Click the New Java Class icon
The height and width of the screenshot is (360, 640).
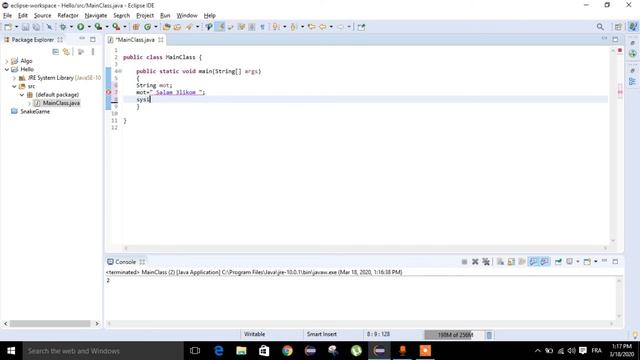click(x=147, y=27)
